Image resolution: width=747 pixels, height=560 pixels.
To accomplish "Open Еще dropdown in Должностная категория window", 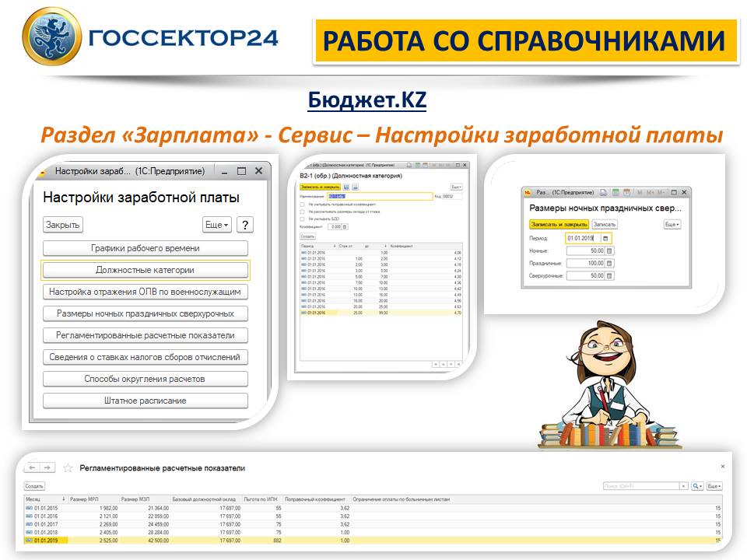I will coord(457,187).
